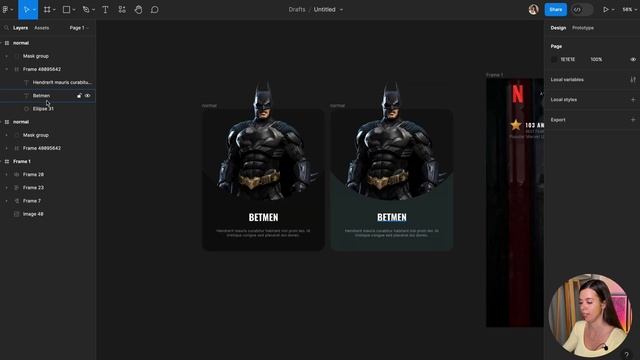
Task: Click the Netflix N logo on canvas
Action: tap(518, 93)
